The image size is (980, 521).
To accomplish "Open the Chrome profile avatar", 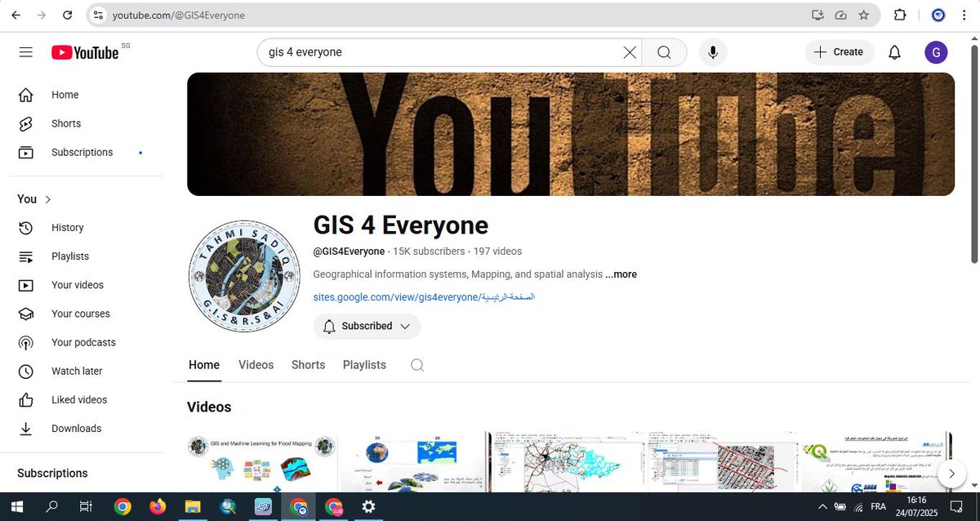I will (938, 15).
